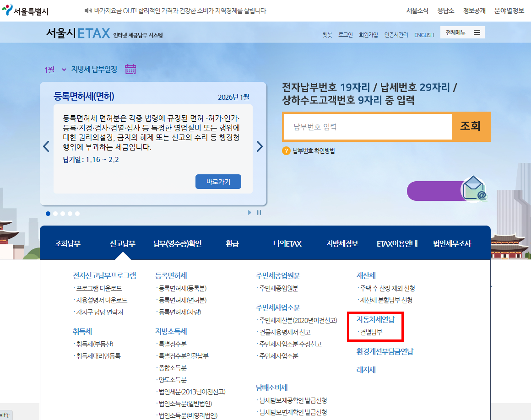Select the second carousel indicator dot

[55, 213]
